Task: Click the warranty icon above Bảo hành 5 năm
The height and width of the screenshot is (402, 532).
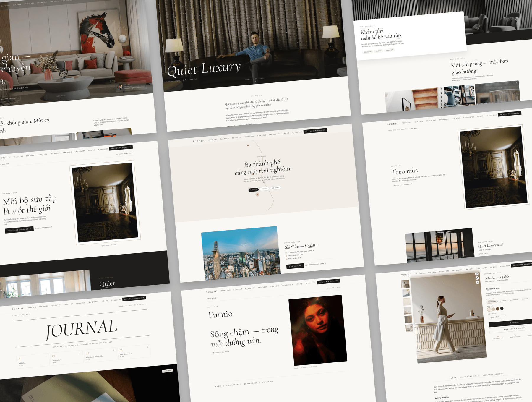Action: pyautogui.click(x=498, y=336)
